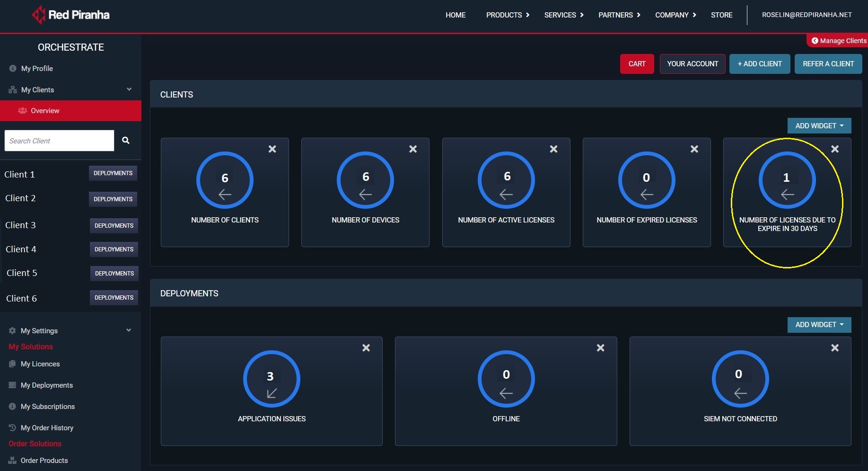Open My Subscriptions page

pyautogui.click(x=48, y=407)
